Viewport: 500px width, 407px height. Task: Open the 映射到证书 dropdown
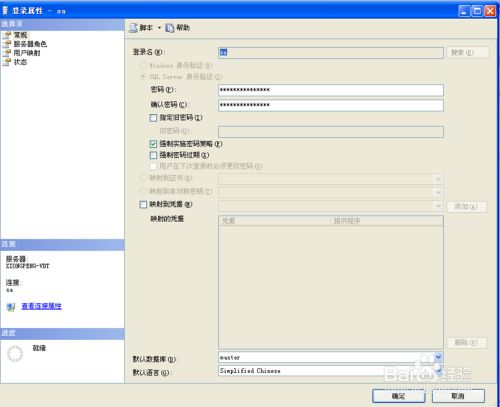click(438, 179)
